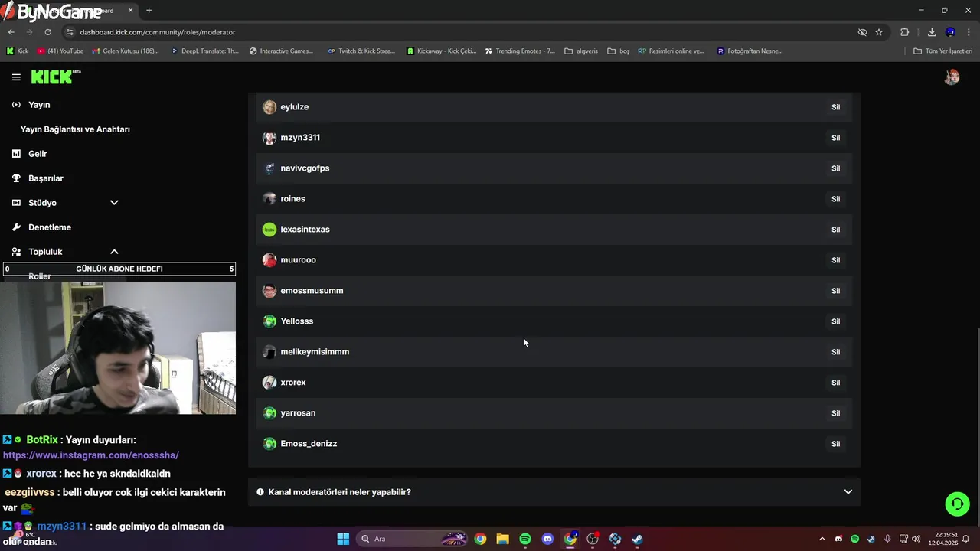Image resolution: width=980 pixels, height=551 pixels.
Task: Open the alışveris bookmark folder
Action: [581, 51]
